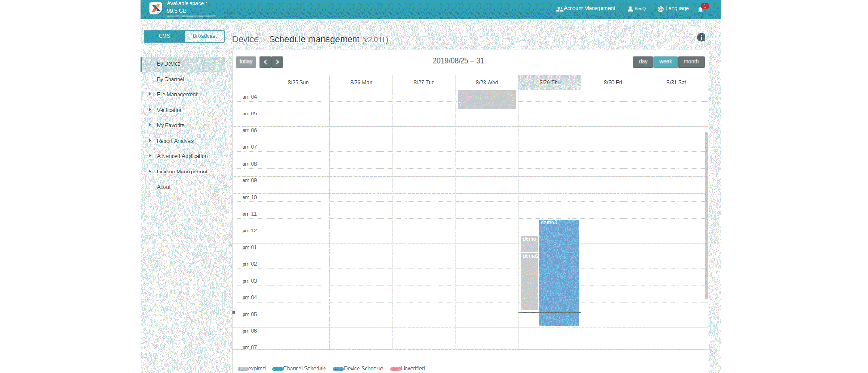This screenshot has height=373, width=868.
Task: Click Device breadcrumb link
Action: click(245, 39)
